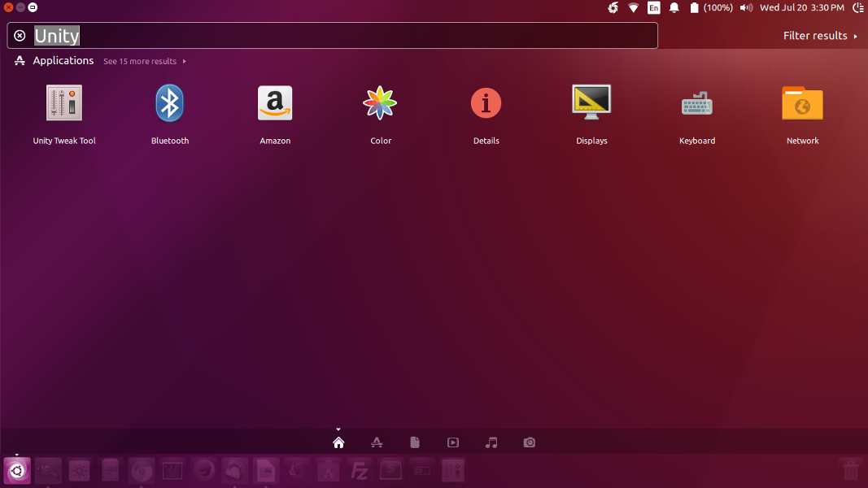This screenshot has width=868, height=488.
Task: Open Trash in the launcher
Action: tap(850, 471)
